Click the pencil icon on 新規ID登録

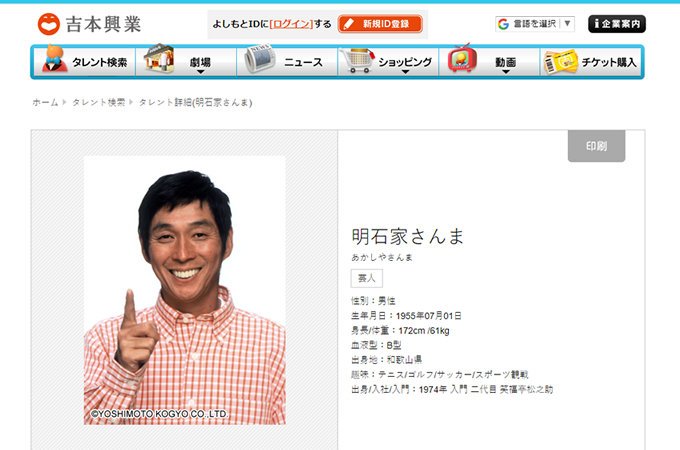[x=348, y=24]
